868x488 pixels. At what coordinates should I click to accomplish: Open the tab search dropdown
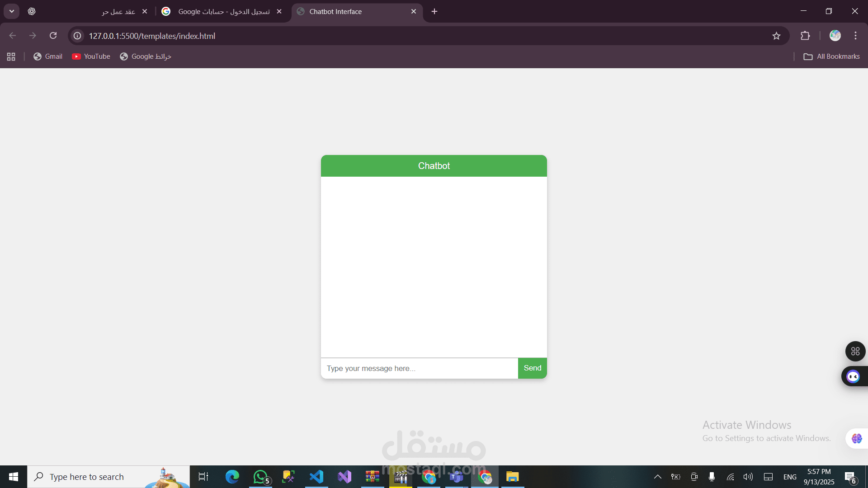[12, 11]
